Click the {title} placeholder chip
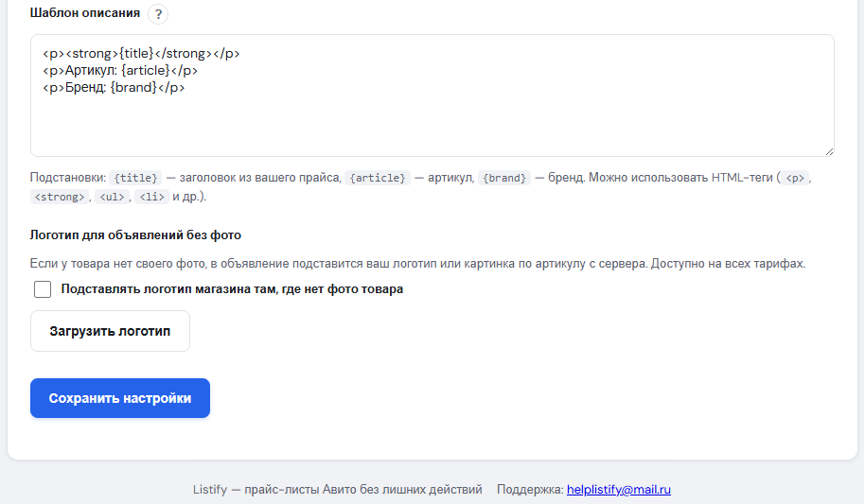The width and height of the screenshot is (865, 504). pyautogui.click(x=135, y=178)
